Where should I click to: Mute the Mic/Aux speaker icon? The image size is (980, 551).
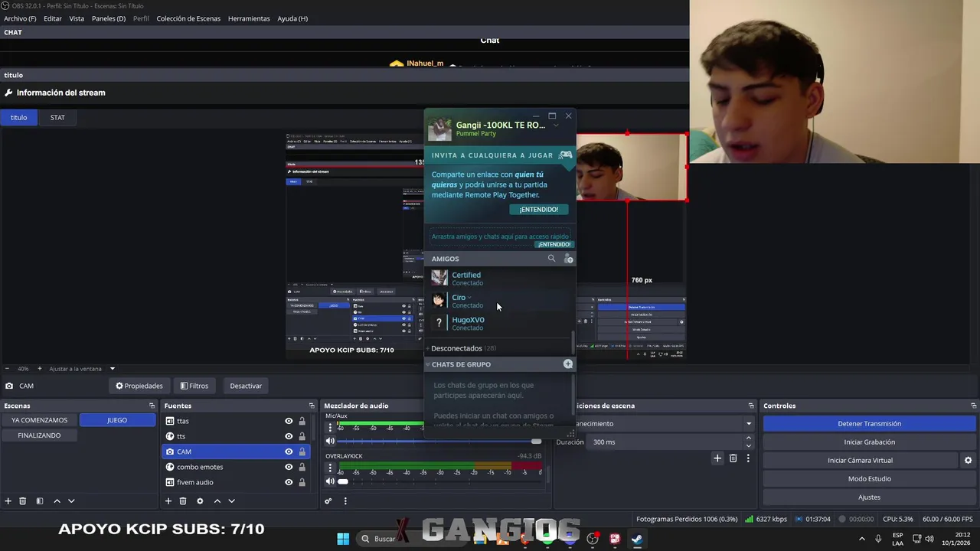pos(330,441)
